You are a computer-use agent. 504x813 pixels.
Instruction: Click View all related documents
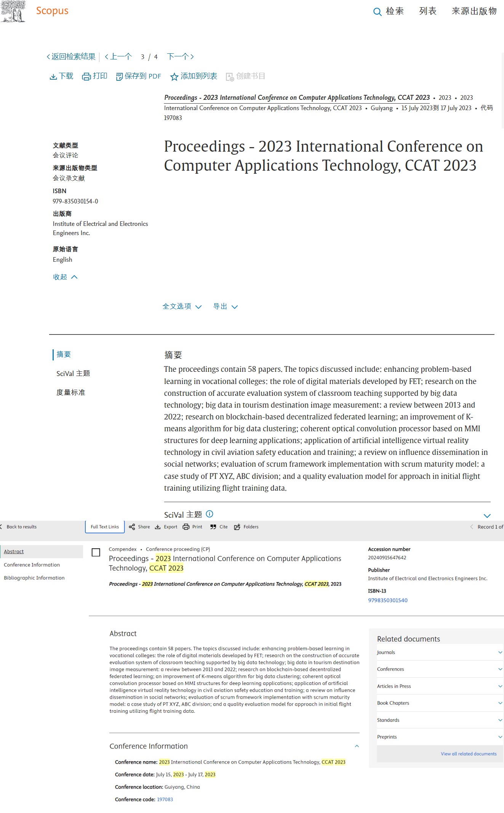(x=469, y=754)
